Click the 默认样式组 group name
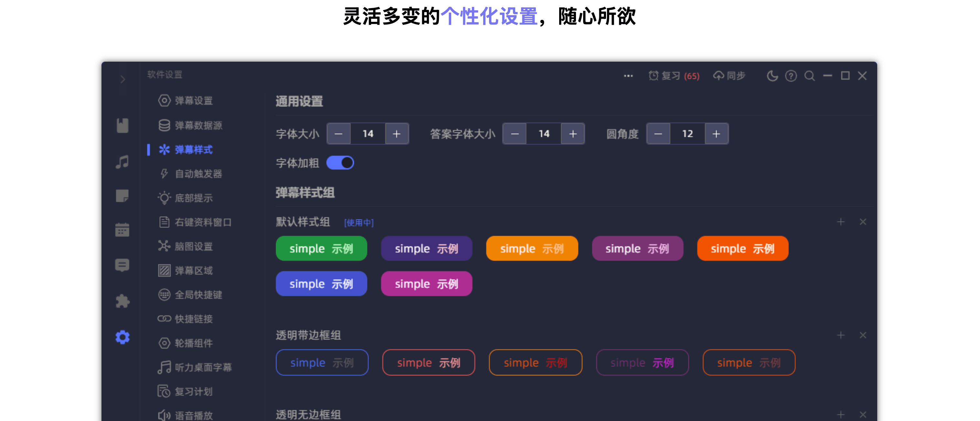This screenshot has height=421, width=980. pyautogui.click(x=303, y=222)
